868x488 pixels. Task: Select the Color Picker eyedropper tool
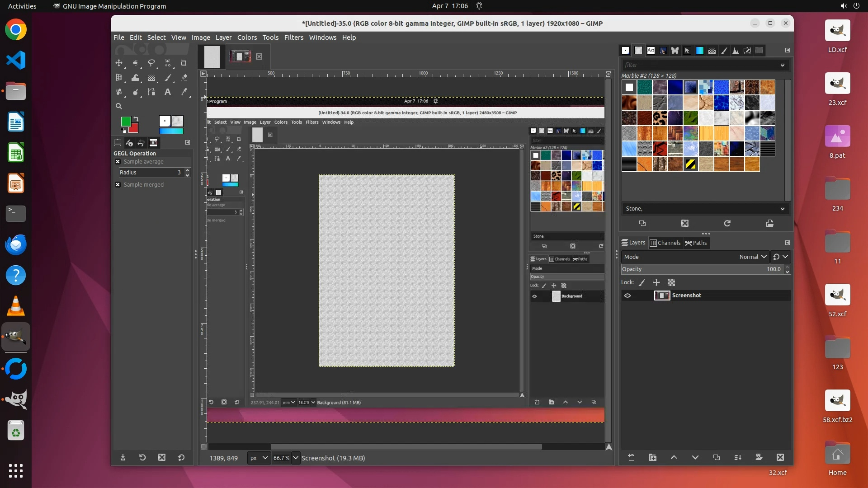(184, 92)
